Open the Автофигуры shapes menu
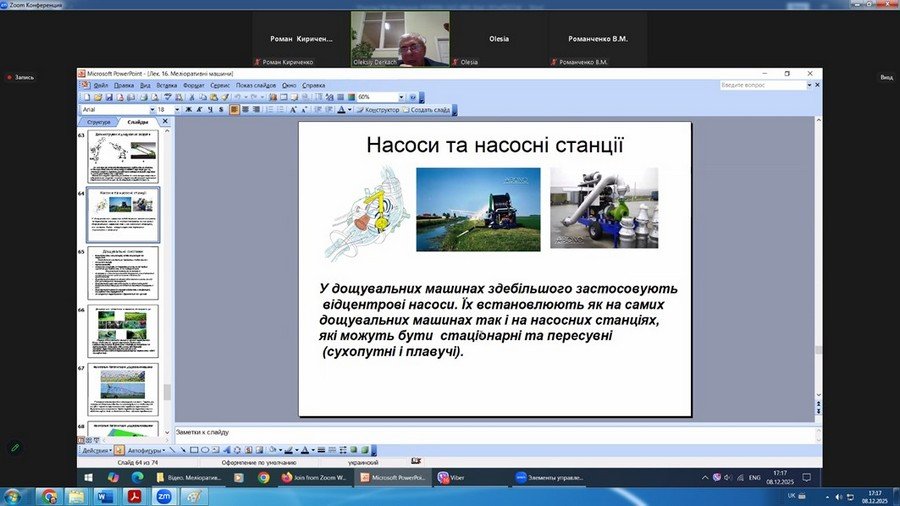 pyautogui.click(x=147, y=451)
